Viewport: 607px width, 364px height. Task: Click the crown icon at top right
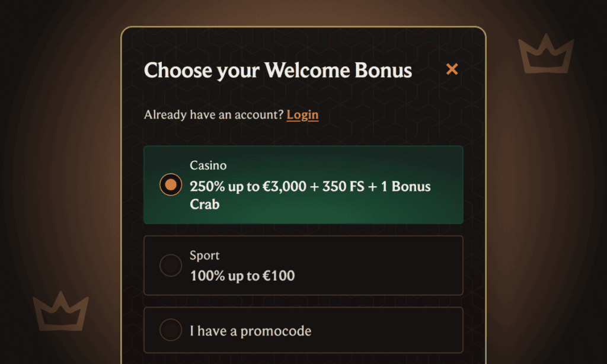point(545,53)
